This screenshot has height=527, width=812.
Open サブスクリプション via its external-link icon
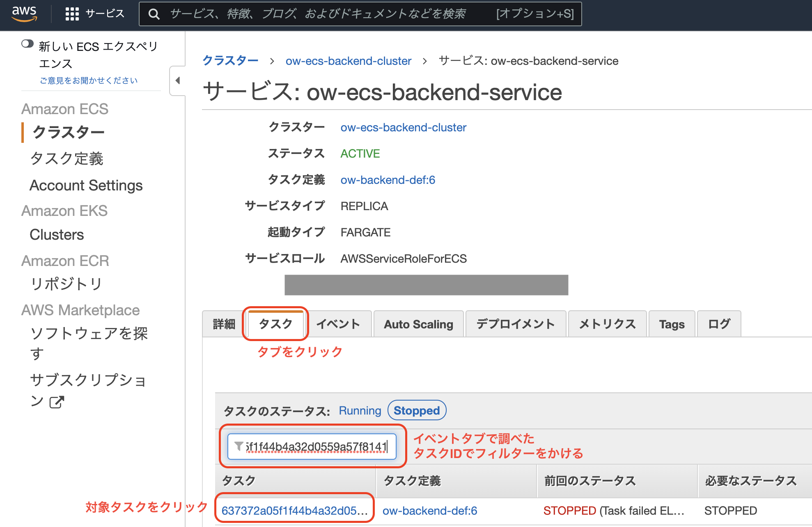coord(57,401)
